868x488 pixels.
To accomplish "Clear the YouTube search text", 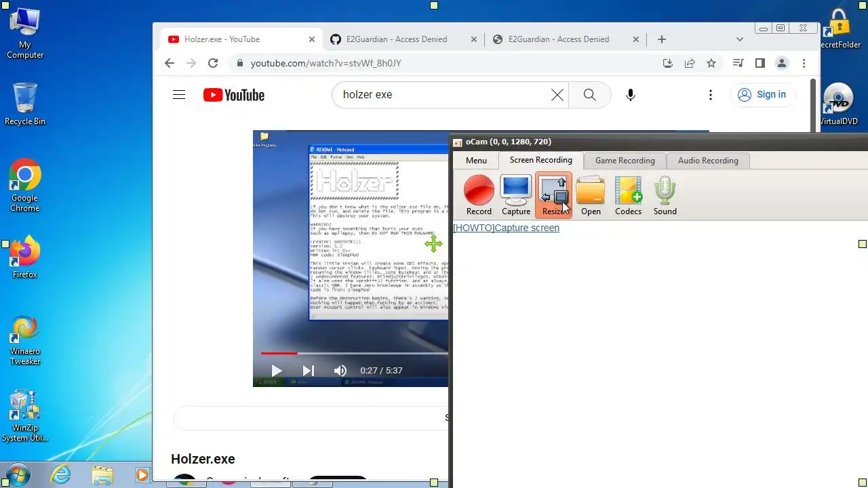I will (x=557, y=95).
